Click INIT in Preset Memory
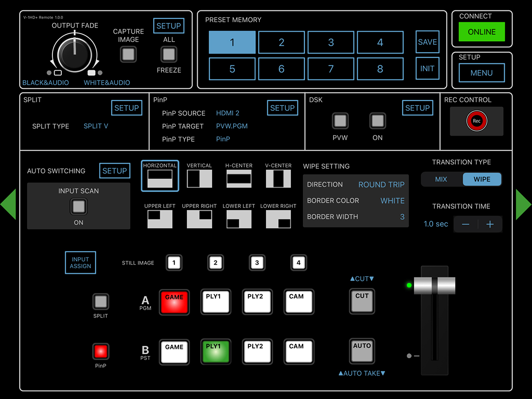The width and height of the screenshot is (532, 399). tap(427, 69)
